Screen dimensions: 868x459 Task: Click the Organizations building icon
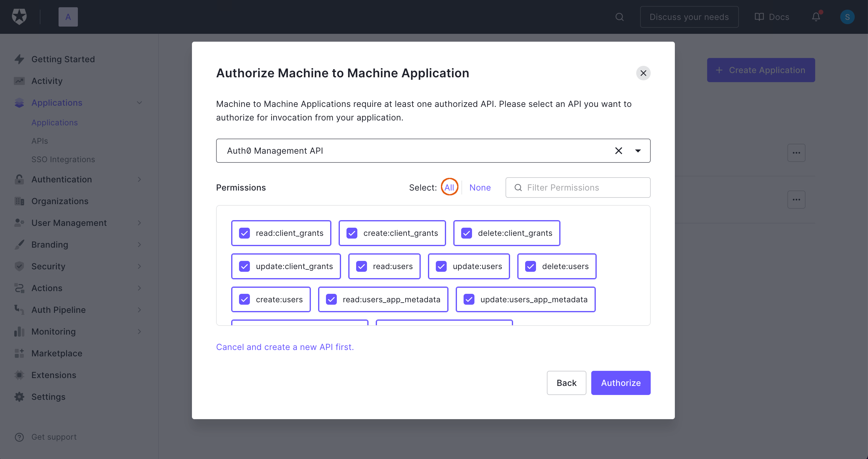(19, 201)
